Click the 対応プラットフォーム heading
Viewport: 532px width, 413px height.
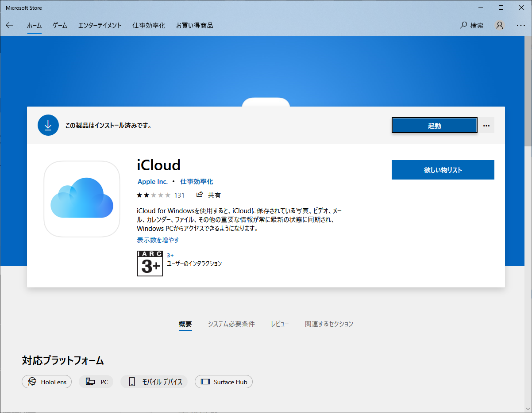(63, 360)
